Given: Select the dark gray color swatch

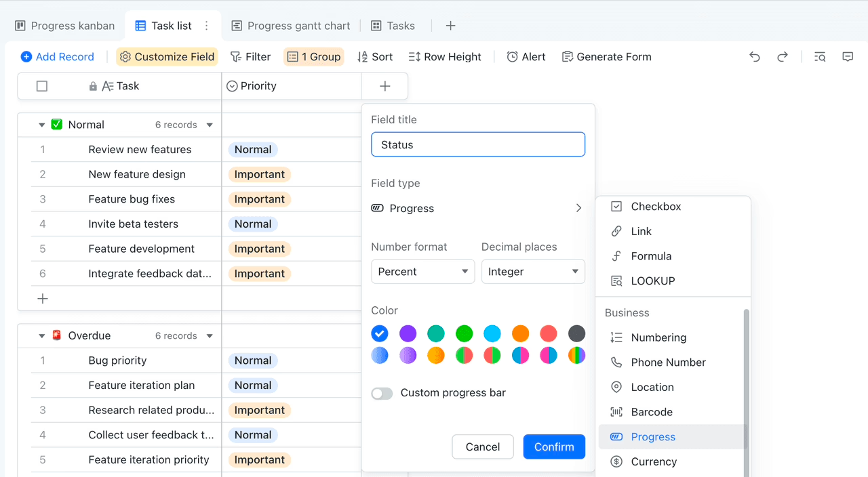Looking at the screenshot, I should pyautogui.click(x=576, y=333).
